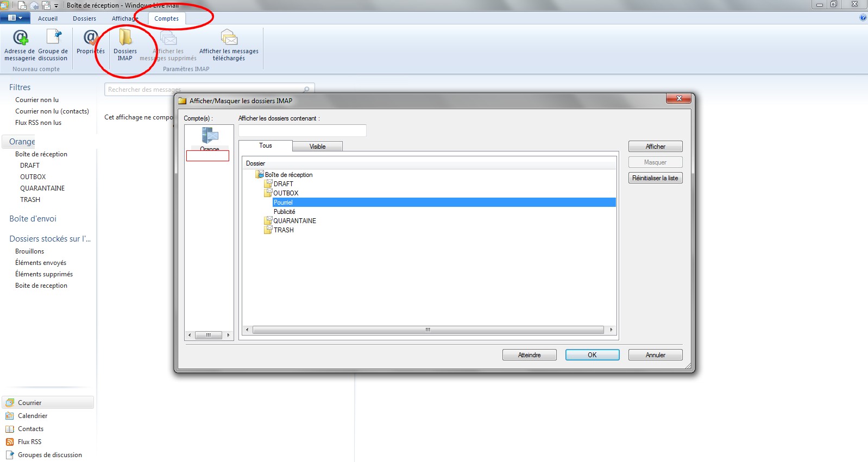Click the Windows Live Mail app icon

pos(4,5)
